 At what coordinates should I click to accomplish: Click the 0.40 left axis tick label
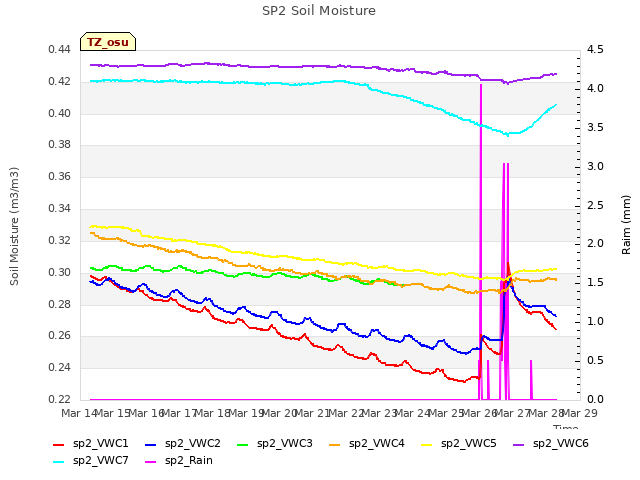click(x=60, y=113)
